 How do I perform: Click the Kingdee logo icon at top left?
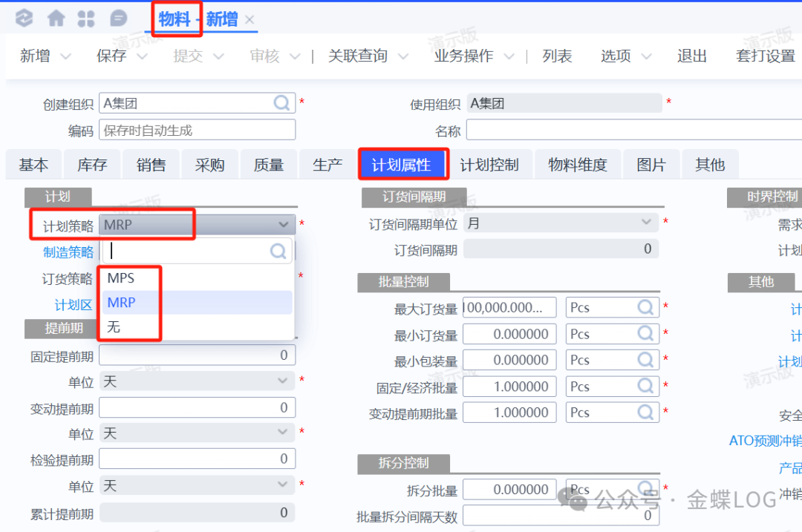click(25, 19)
